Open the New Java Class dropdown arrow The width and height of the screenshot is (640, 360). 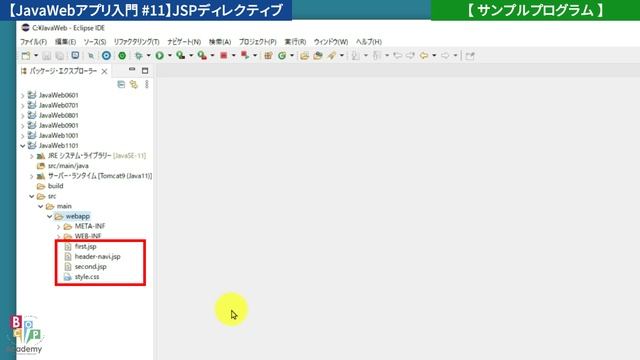[x=291, y=56]
